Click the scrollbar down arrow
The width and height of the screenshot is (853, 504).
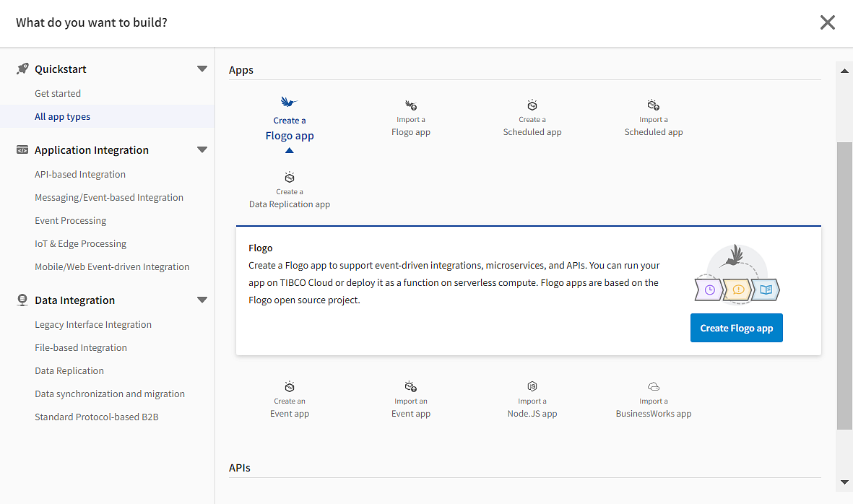844,482
